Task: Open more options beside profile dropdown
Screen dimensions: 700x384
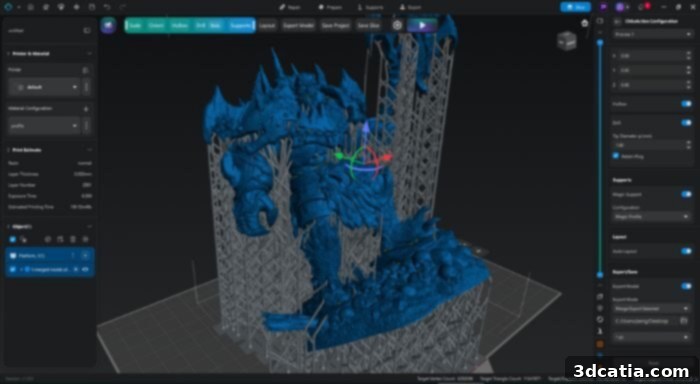Action: 87,126
